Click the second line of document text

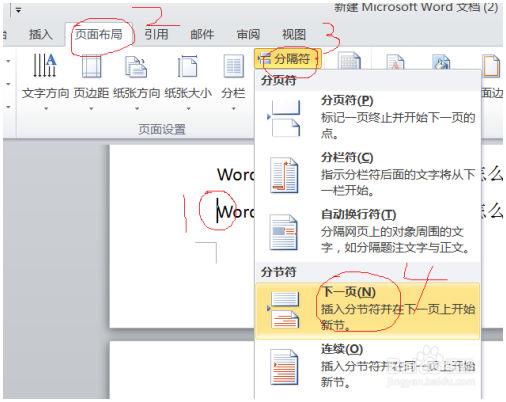click(x=236, y=212)
